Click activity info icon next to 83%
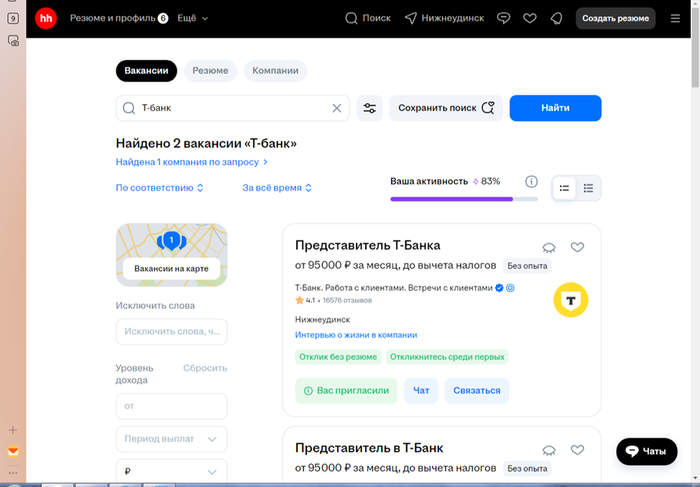This screenshot has height=487, width=700. pos(531,182)
